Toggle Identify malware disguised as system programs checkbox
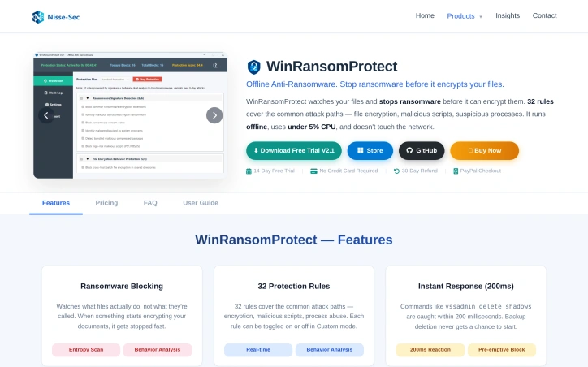This screenshot has width=588, height=367. [x=83, y=131]
